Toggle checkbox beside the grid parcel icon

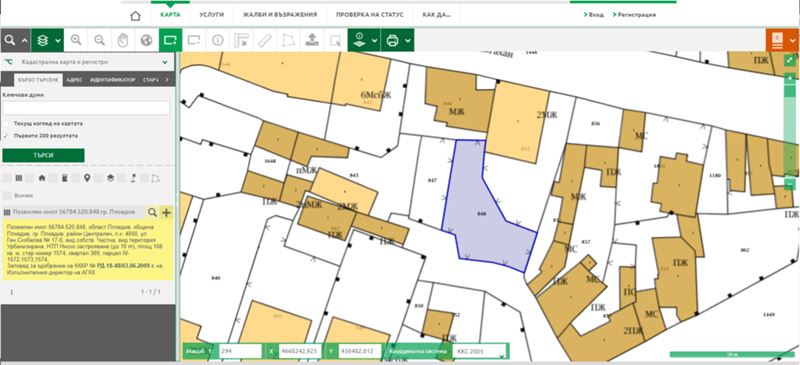pyautogui.click(x=7, y=178)
